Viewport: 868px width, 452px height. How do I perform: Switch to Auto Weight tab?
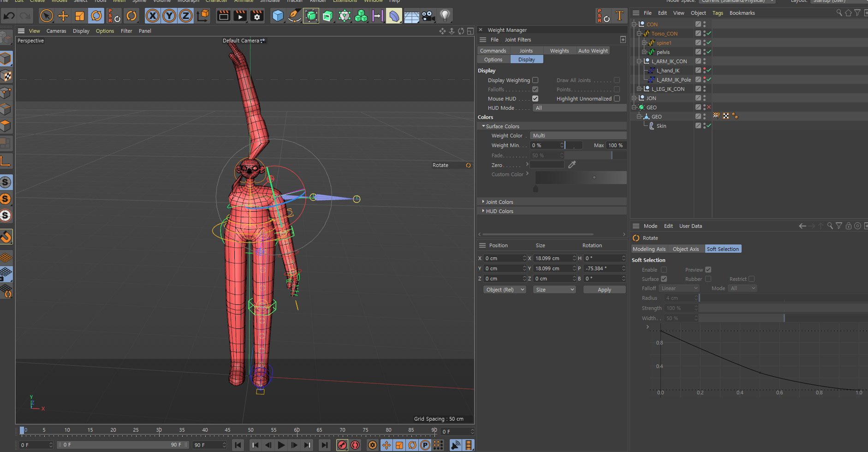(593, 51)
